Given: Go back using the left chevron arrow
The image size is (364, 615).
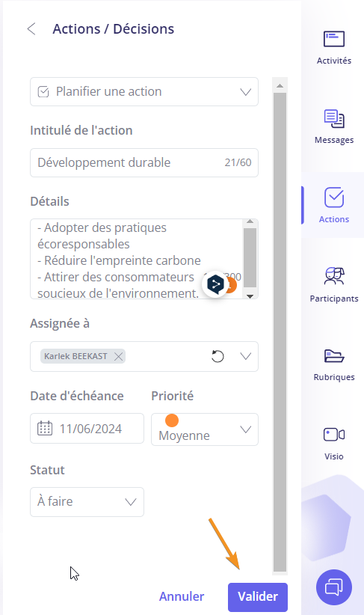Looking at the screenshot, I should 31,29.
